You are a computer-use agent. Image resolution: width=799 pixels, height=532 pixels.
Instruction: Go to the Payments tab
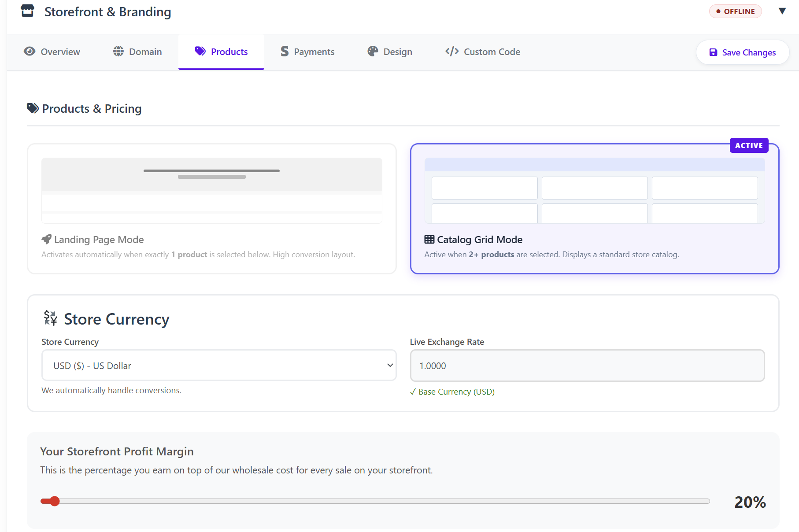click(307, 52)
